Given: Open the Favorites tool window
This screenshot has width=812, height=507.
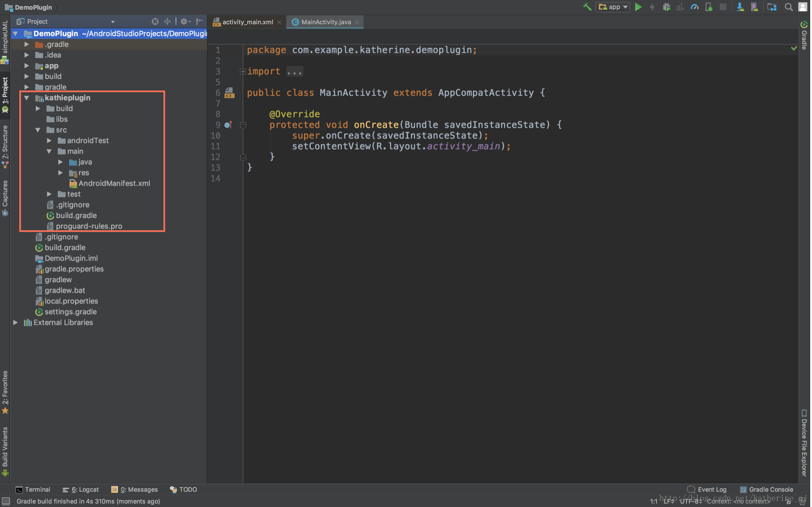Looking at the screenshot, I should 5,392.
